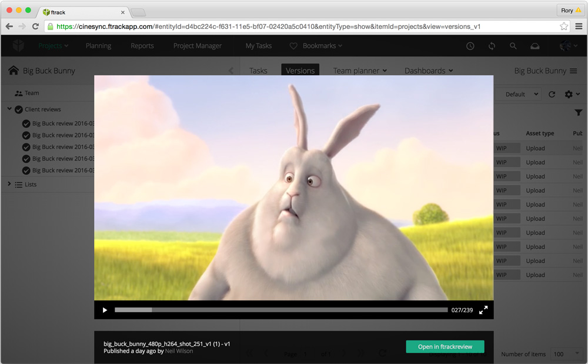Toggle the Client reviews check circle

click(x=19, y=109)
